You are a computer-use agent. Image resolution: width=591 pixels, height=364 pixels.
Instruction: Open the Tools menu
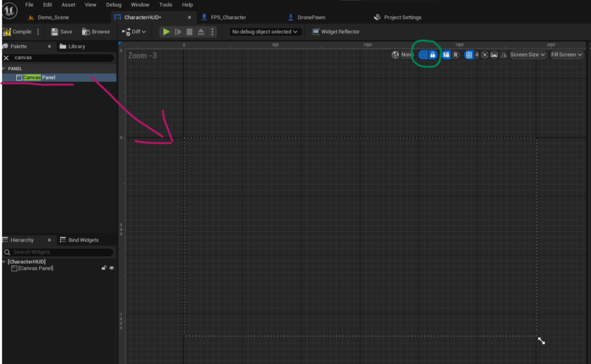point(165,5)
